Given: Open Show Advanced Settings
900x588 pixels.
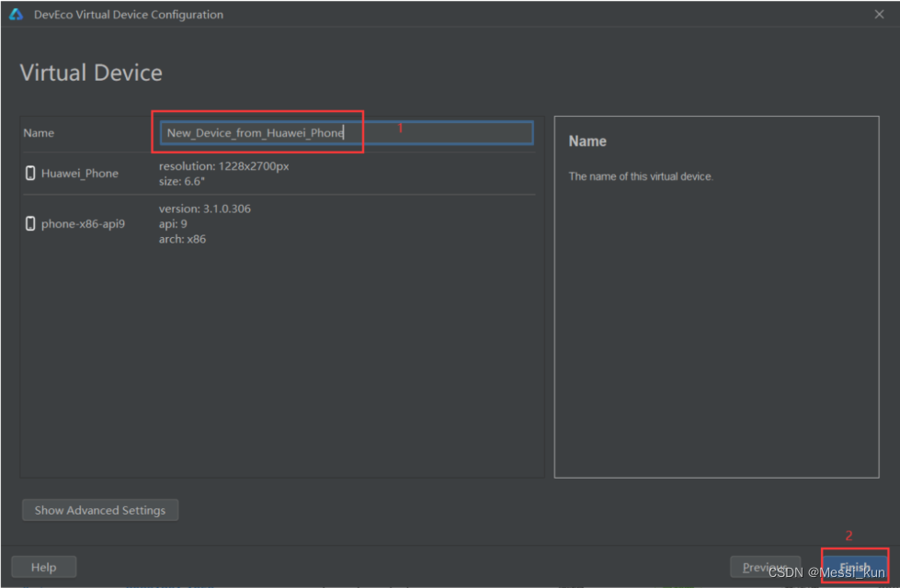Looking at the screenshot, I should [100, 510].
